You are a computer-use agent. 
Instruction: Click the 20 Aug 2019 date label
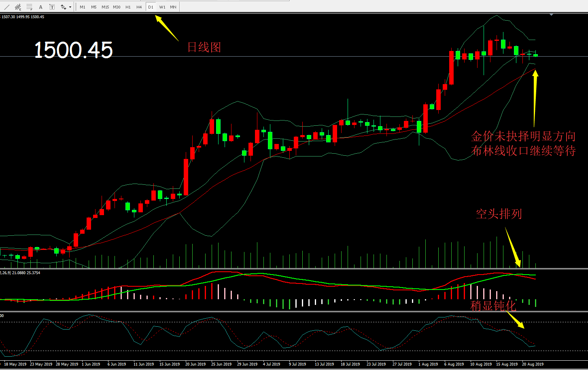[x=533, y=364]
